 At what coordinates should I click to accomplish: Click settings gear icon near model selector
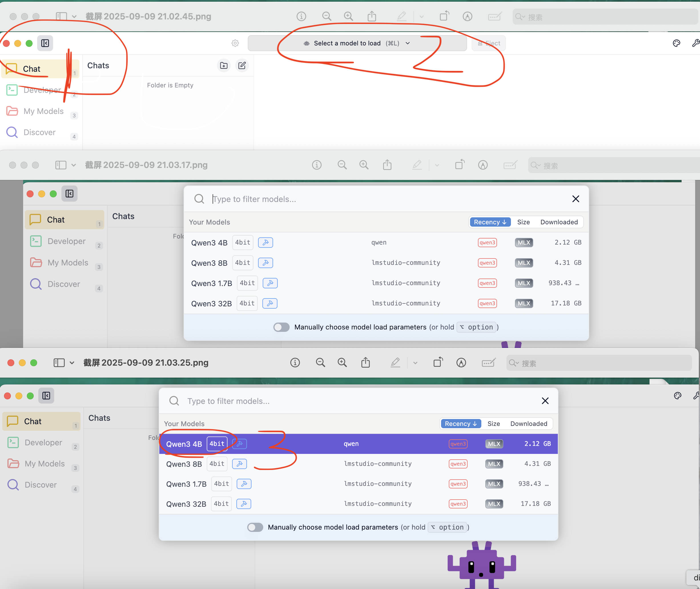coord(235,43)
